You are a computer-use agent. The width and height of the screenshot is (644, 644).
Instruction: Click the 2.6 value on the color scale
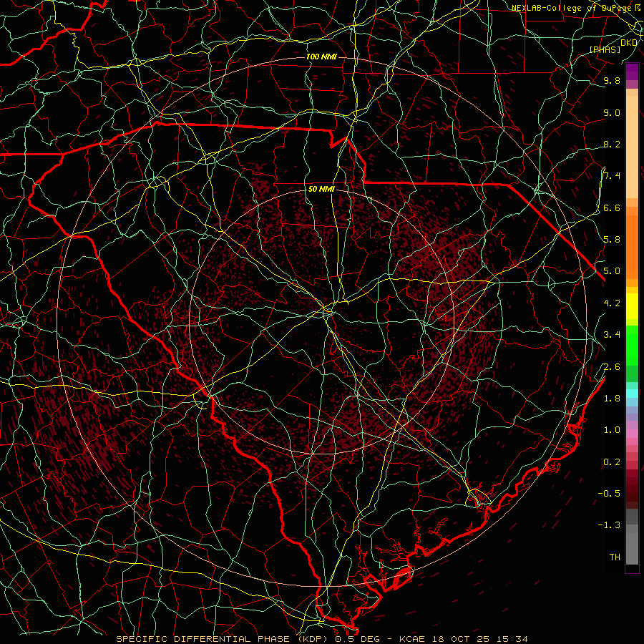point(612,366)
